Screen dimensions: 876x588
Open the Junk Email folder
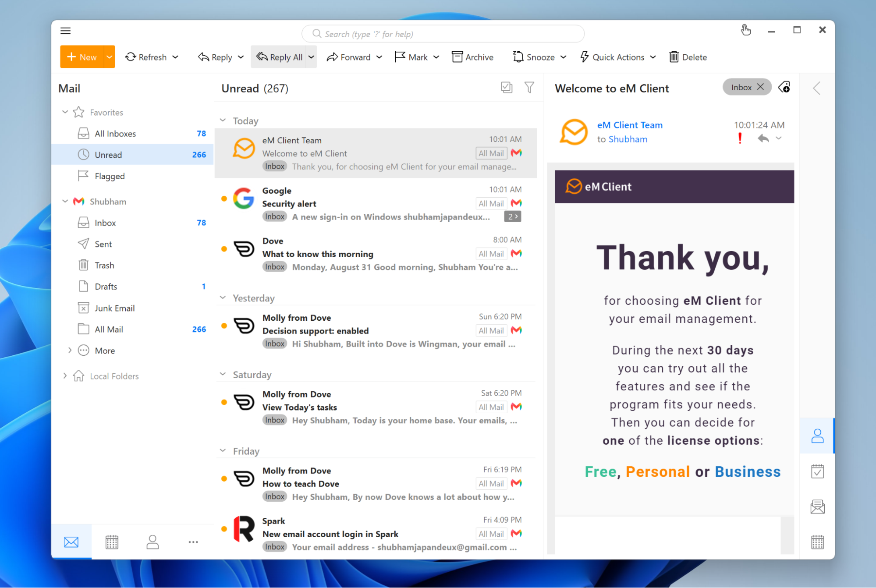132,308
